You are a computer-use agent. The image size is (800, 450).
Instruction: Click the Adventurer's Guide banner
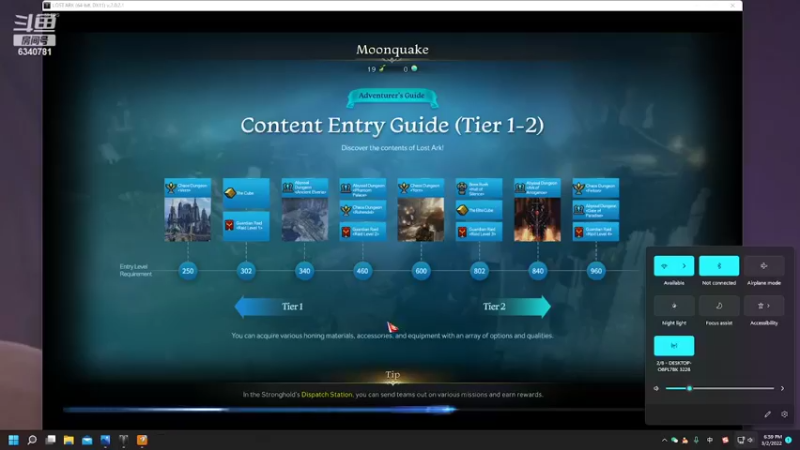[391, 96]
